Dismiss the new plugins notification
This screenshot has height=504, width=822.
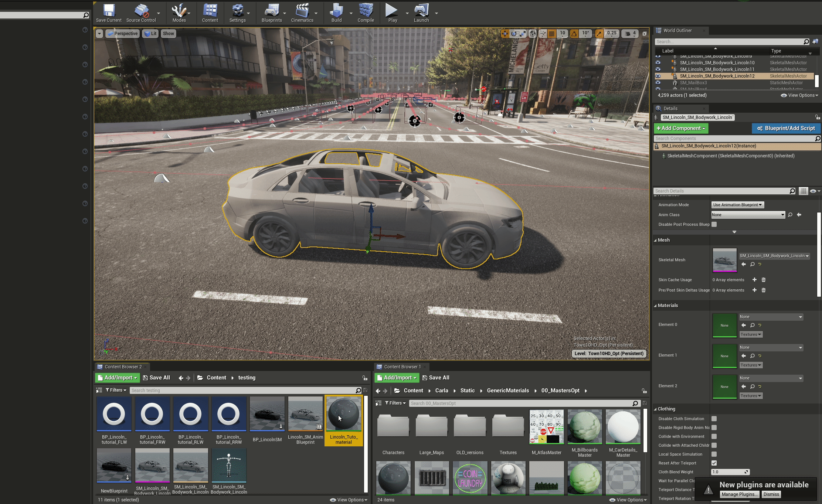point(771,494)
